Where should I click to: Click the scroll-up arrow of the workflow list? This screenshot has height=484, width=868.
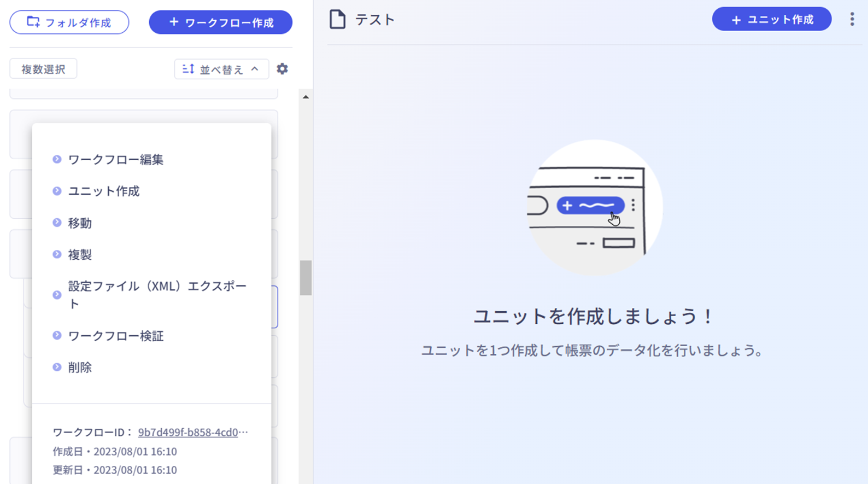(x=306, y=97)
